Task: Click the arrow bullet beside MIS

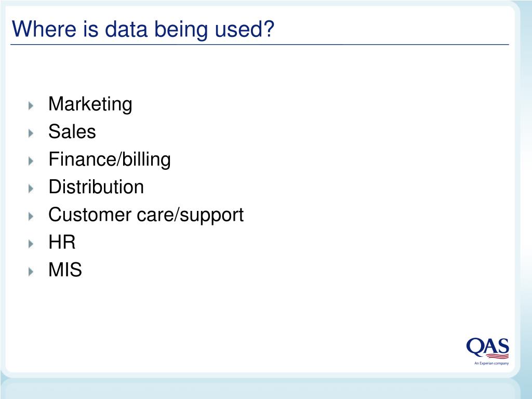Action: pos(31,271)
